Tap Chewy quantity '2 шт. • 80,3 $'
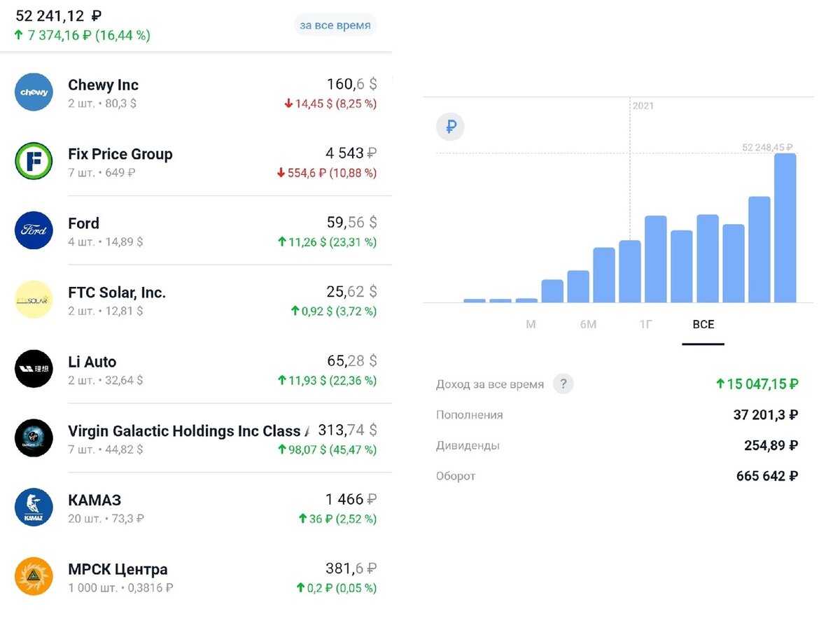The image size is (840, 623). 102,104
